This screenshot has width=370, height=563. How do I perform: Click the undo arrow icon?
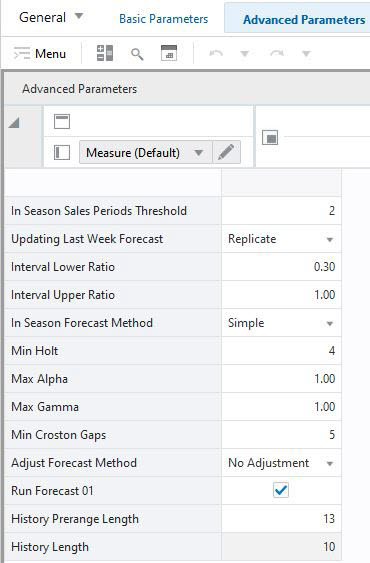[x=216, y=53]
